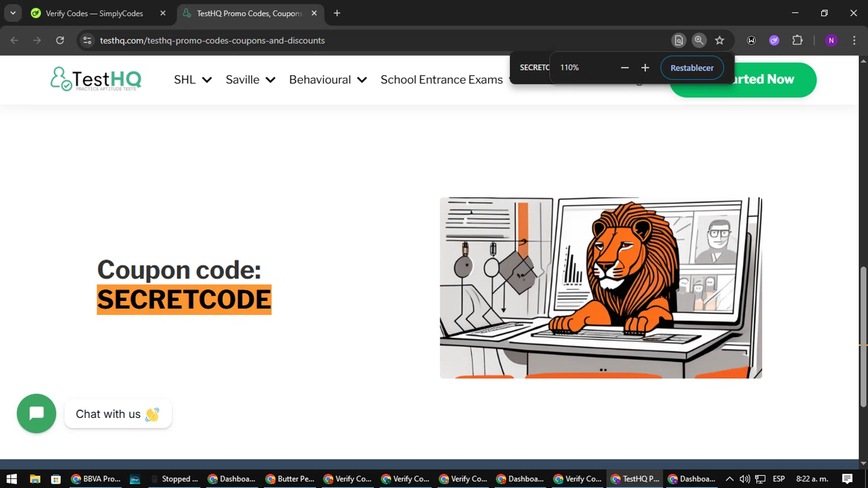Decrease zoom with the minus button
This screenshot has width=868, height=488.
point(624,68)
